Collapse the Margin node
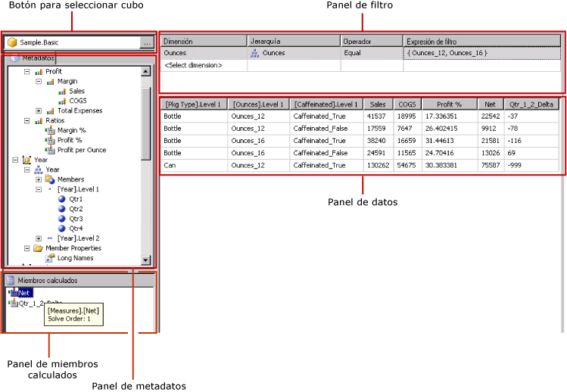The width and height of the screenshot is (567, 392). pyautogui.click(x=39, y=82)
